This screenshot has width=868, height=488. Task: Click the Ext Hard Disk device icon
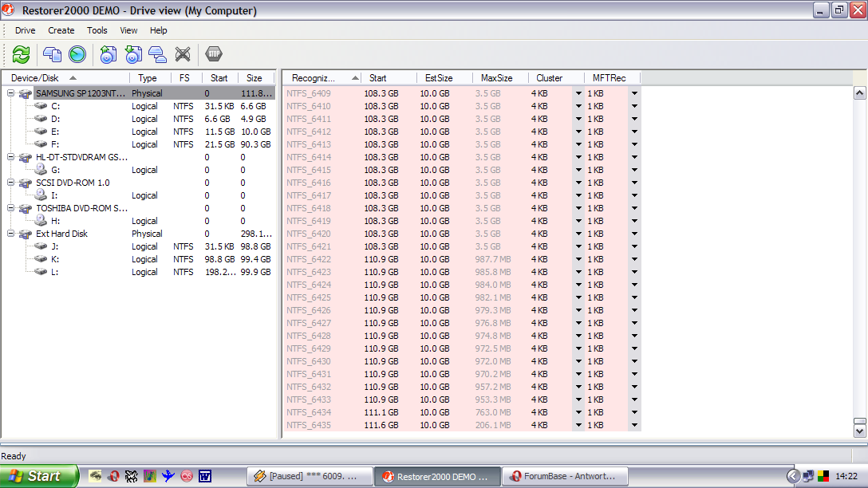26,234
